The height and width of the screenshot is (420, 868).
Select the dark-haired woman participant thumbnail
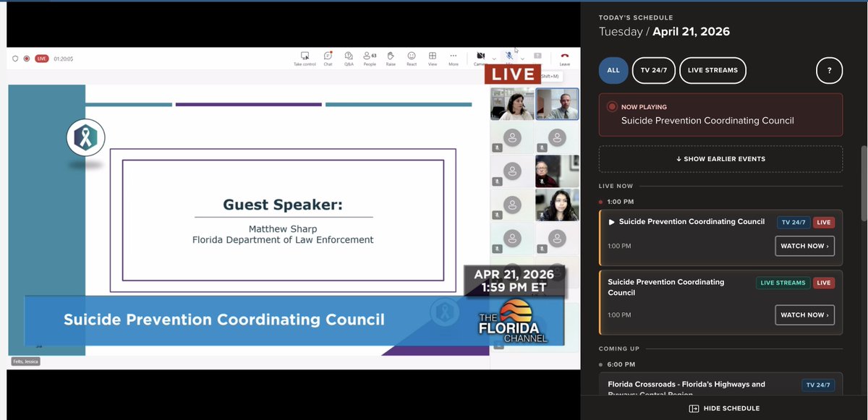pos(557,205)
